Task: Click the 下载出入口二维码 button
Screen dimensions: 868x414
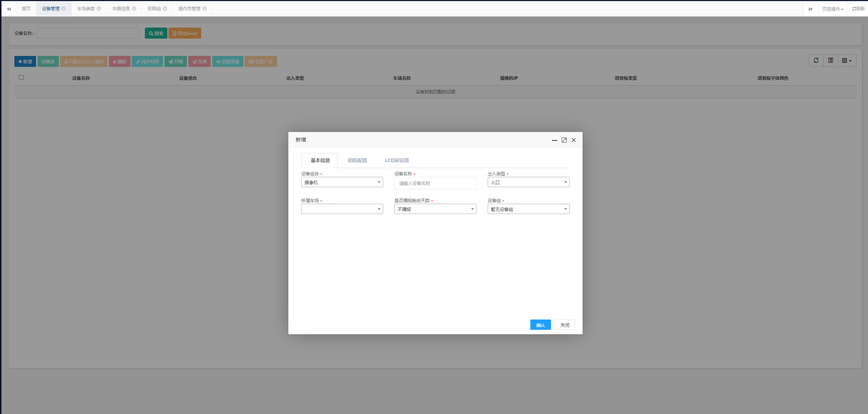Action: click(x=83, y=61)
